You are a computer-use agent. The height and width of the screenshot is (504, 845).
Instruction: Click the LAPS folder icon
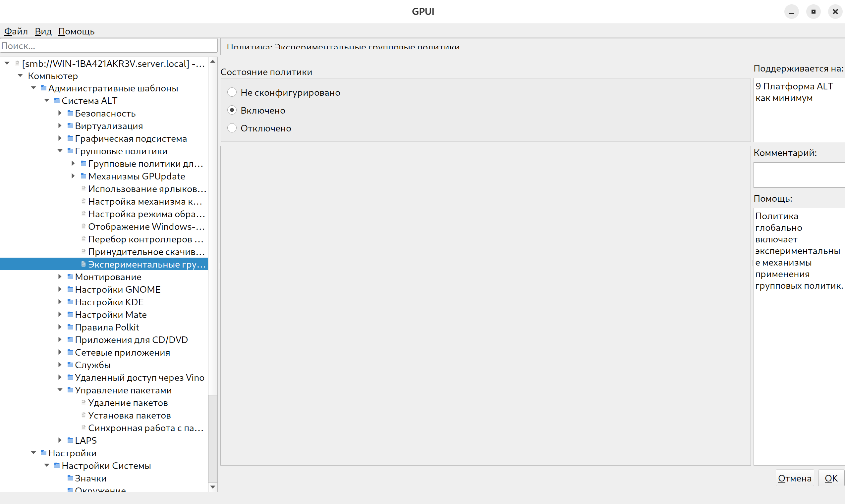[70, 440]
